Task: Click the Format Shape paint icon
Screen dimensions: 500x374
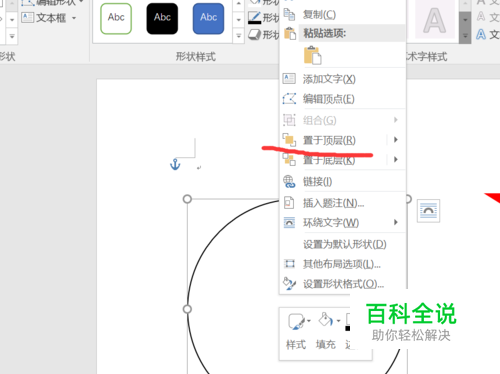Action: [x=289, y=284]
